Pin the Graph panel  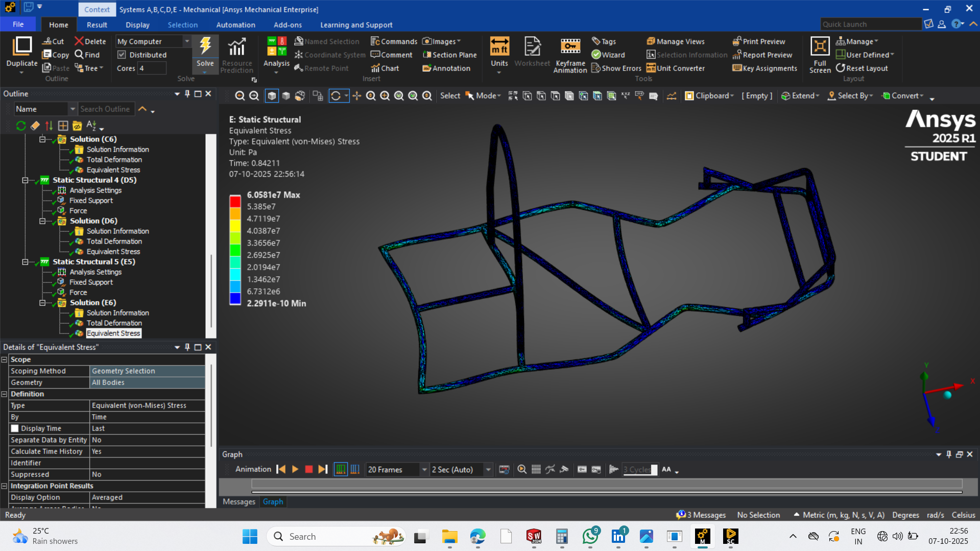point(949,454)
